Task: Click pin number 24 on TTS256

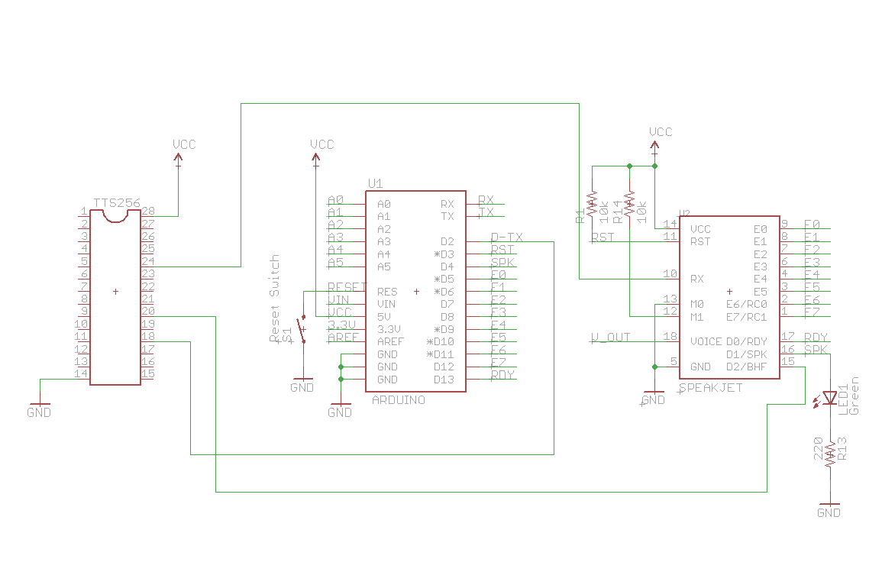Action: pyautogui.click(x=148, y=261)
